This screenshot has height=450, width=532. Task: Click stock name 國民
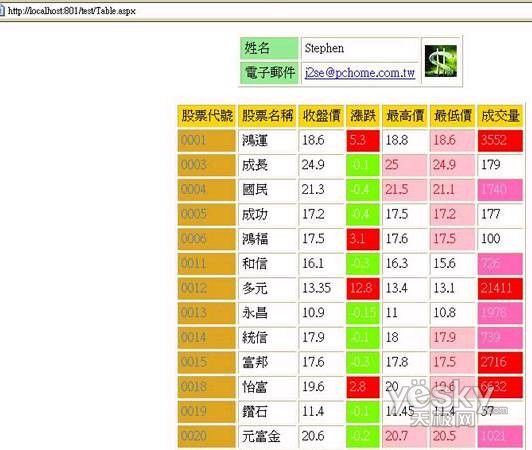pos(255,190)
